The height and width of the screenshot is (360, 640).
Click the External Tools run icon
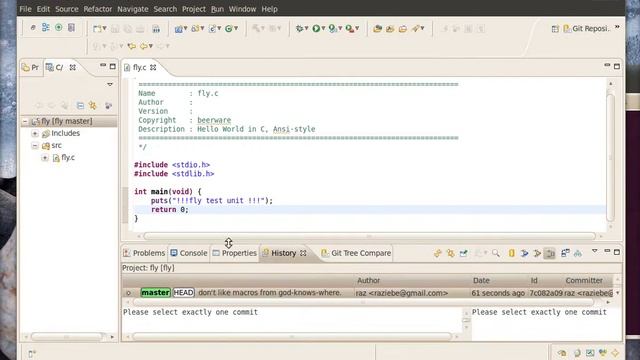(x=349, y=29)
